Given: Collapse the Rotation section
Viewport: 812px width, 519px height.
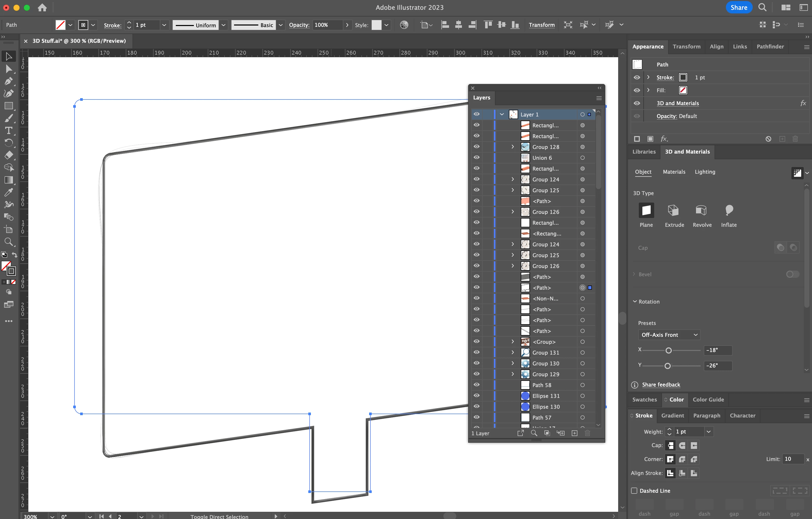Looking at the screenshot, I should click(x=635, y=302).
